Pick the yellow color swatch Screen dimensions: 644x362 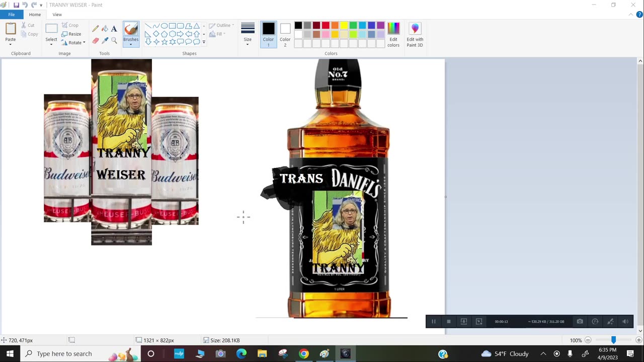[x=344, y=26]
